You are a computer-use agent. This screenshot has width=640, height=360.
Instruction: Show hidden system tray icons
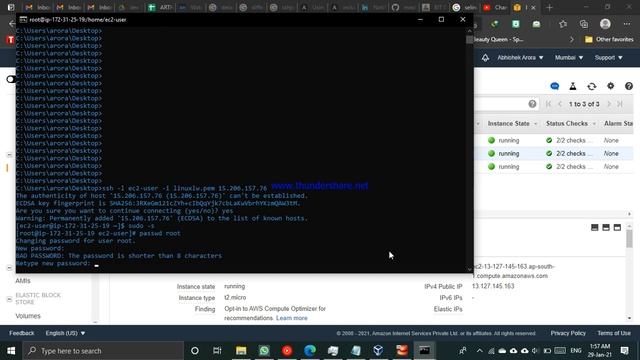point(479,351)
